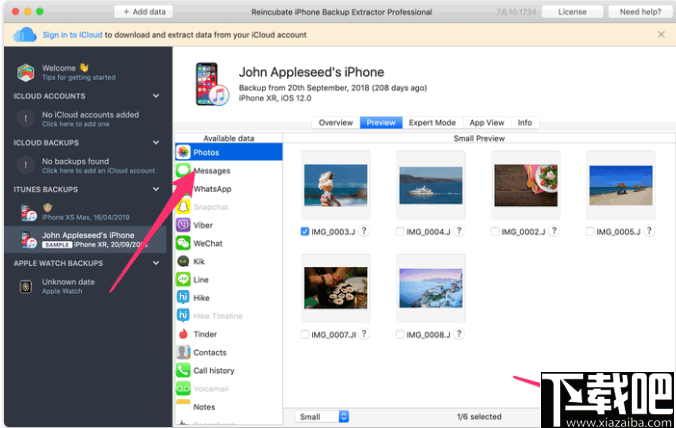Viewport: 676px width, 428px height.
Task: Open the beach umbrellas thumbnail IMG_0005
Action: coord(621,185)
